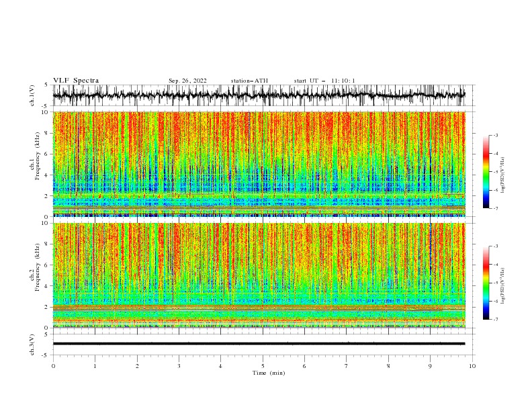Click the ch.1 waveform plot
The width and height of the screenshot is (532, 411).
[x=259, y=95]
